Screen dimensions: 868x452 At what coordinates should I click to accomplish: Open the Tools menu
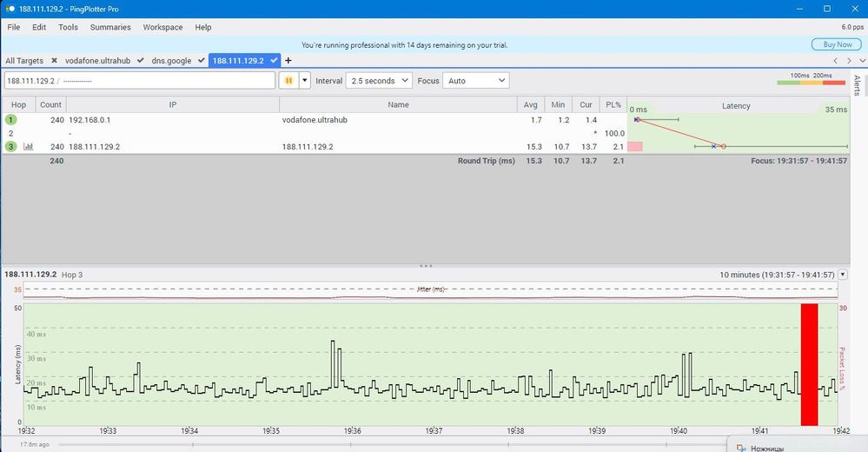(68, 27)
